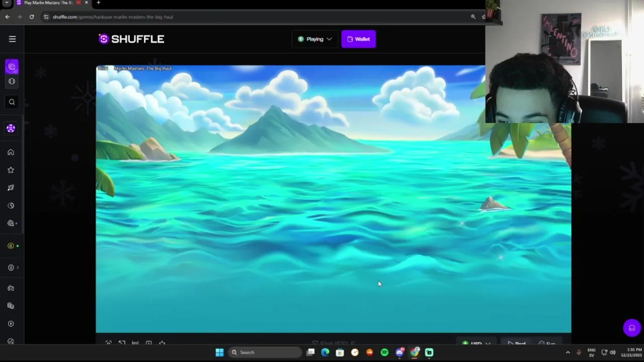The image size is (644, 362).
Task: Click the play circle icon in the sidebar
Action: point(11,324)
